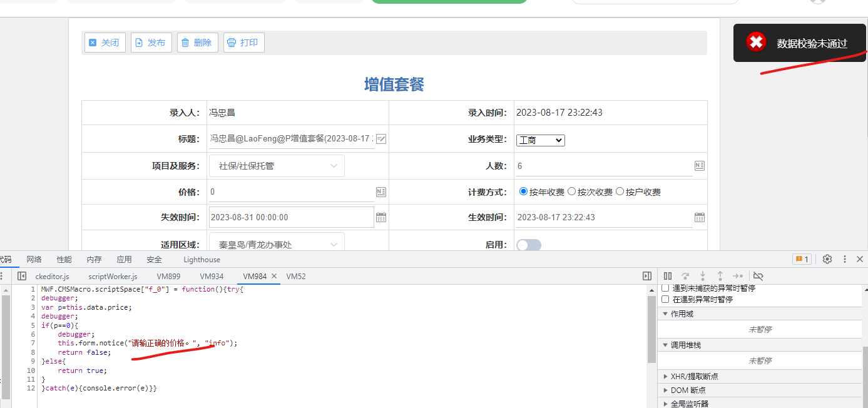Click the number icon in 价格 field

pyautogui.click(x=381, y=191)
